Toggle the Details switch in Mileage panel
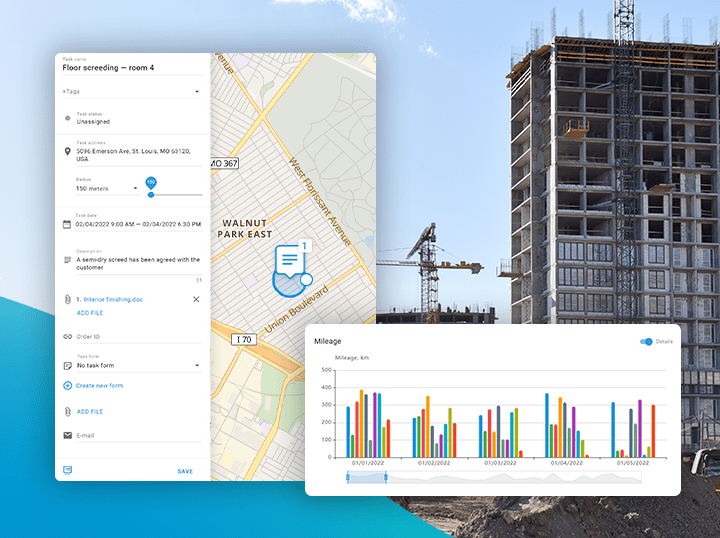This screenshot has width=720, height=538. pyautogui.click(x=646, y=342)
